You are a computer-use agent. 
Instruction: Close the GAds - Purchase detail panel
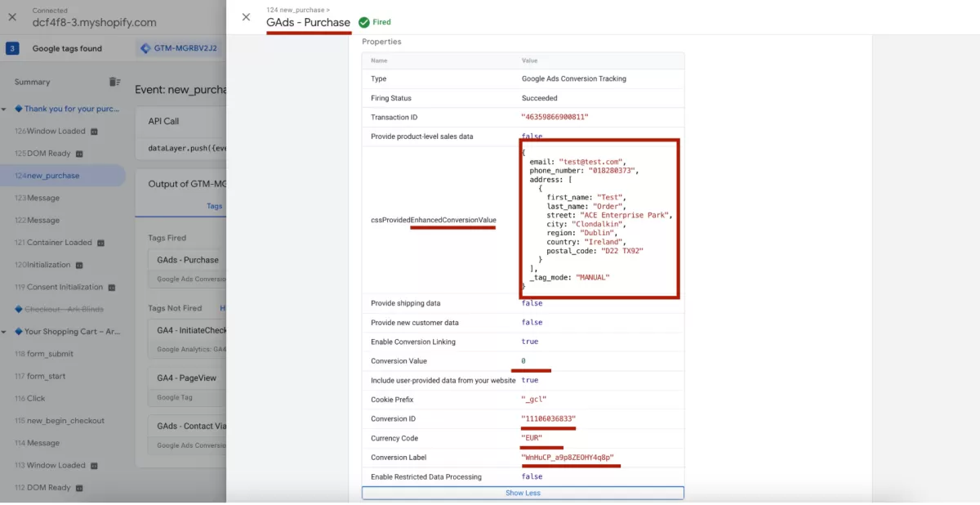[246, 17]
